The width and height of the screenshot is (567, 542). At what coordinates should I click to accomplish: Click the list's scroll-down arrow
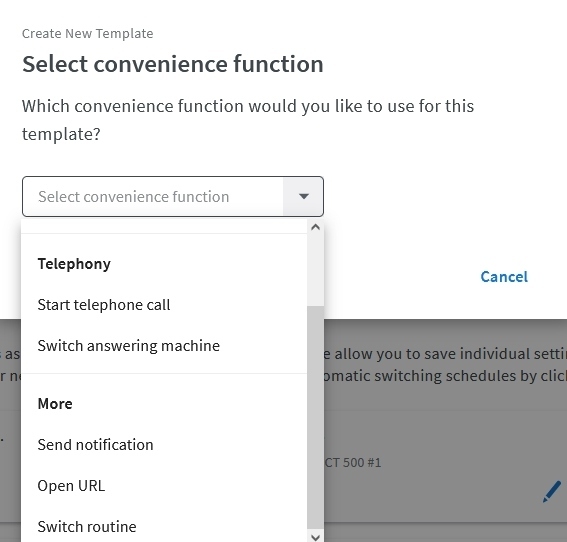[315, 537]
